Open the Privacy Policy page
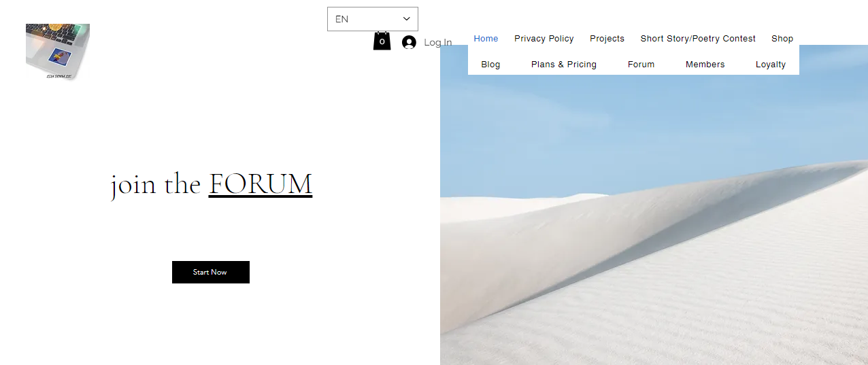The width and height of the screenshot is (868, 365). coord(544,39)
